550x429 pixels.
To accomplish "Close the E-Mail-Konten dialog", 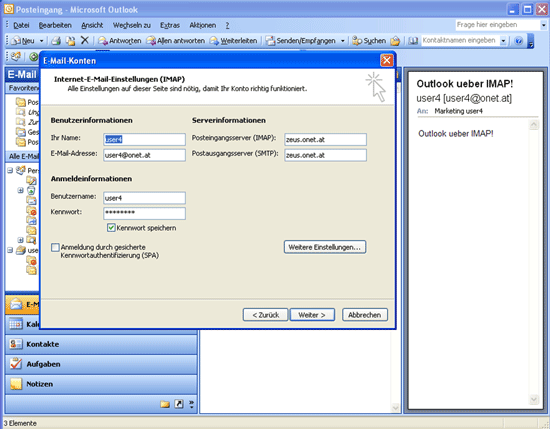I will point(386,60).
